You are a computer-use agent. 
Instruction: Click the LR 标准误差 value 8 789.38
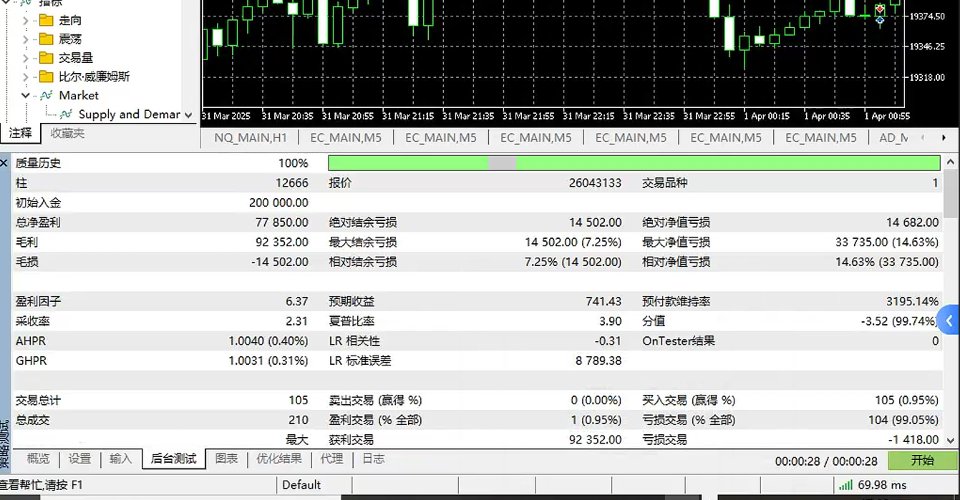598,360
